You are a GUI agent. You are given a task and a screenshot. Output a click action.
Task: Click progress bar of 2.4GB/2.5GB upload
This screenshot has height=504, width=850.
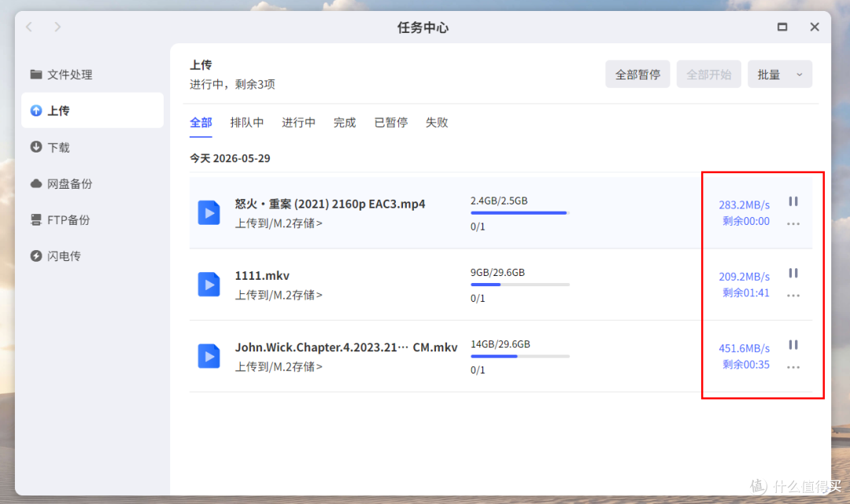click(520, 213)
